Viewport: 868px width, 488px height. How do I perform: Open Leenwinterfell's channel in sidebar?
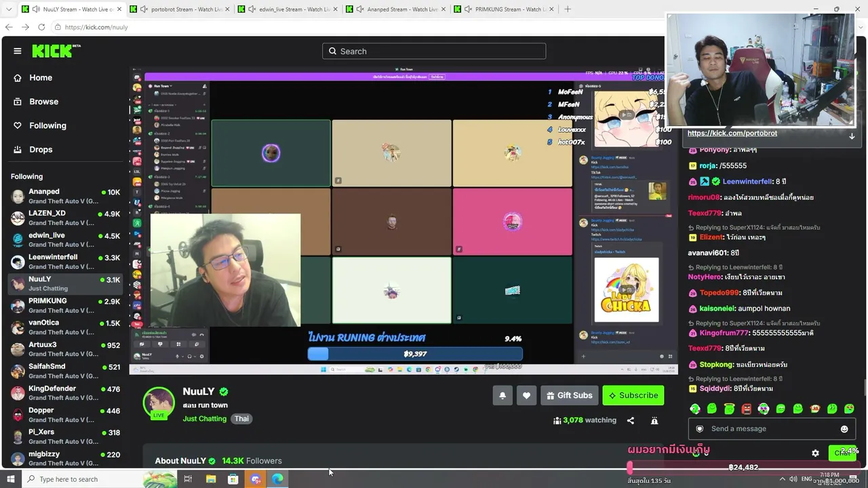pos(66,262)
